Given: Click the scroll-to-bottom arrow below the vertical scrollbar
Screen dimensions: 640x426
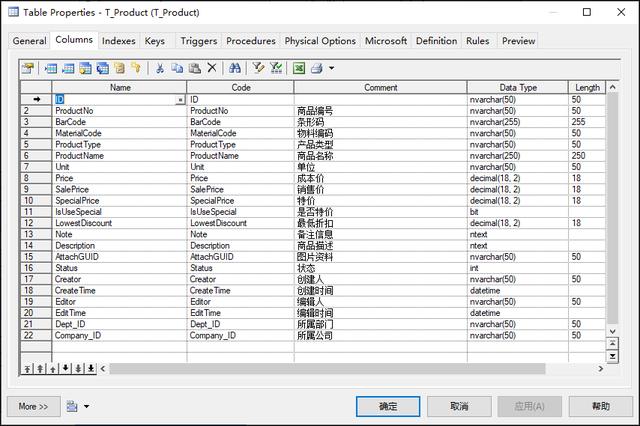Looking at the screenshot, I should click(x=612, y=356).
